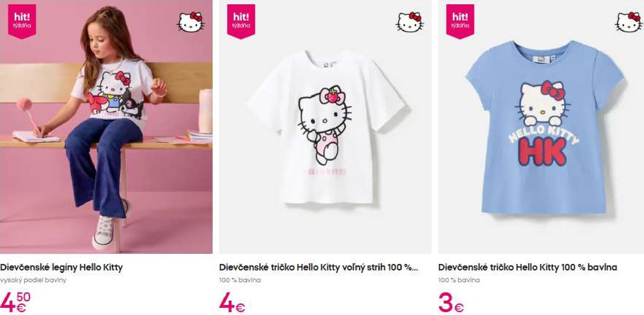The height and width of the screenshot is (315, 644).
Task: Click the Hello Kitty logo on white t-shirt card
Action: pos(409,22)
